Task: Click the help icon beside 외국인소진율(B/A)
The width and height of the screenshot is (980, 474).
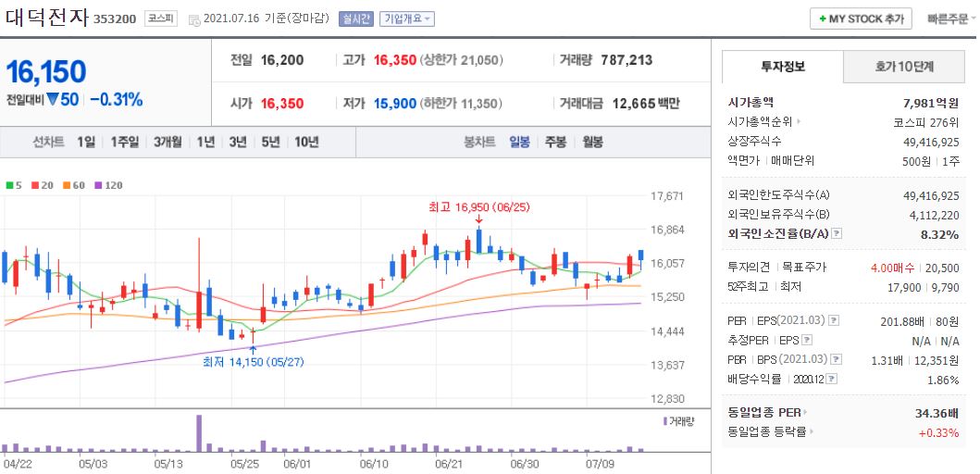Action: 837,234
